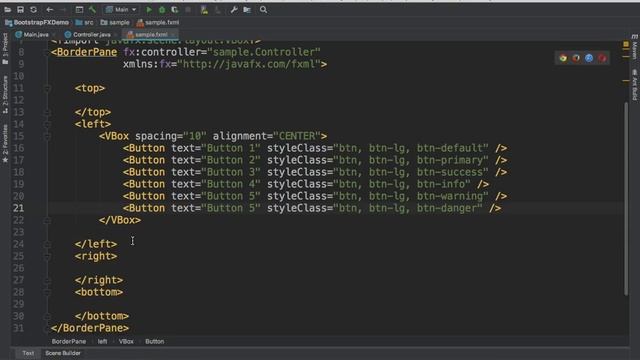Click the Synchronize refresh icon

[33, 9]
